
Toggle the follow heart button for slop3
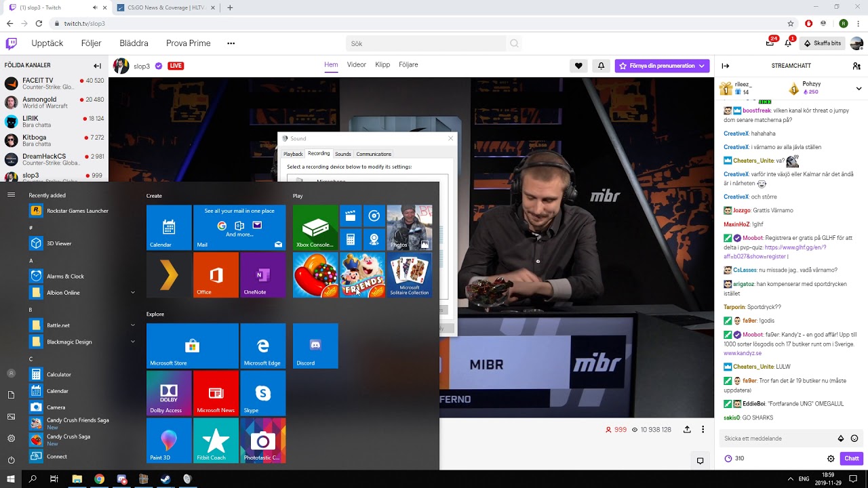[578, 66]
